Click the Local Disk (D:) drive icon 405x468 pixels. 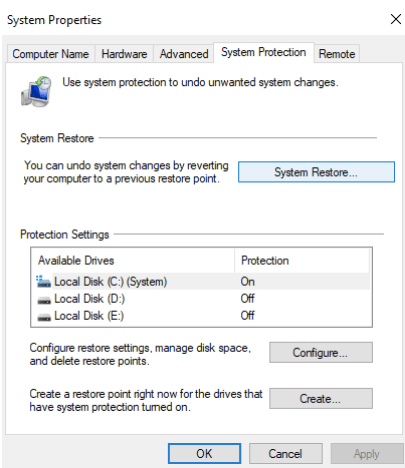44,300
